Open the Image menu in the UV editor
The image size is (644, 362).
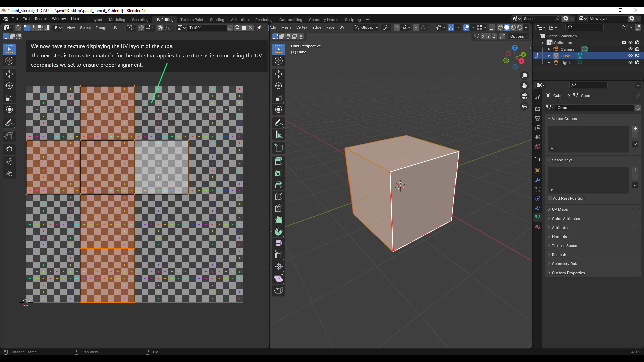click(x=101, y=28)
